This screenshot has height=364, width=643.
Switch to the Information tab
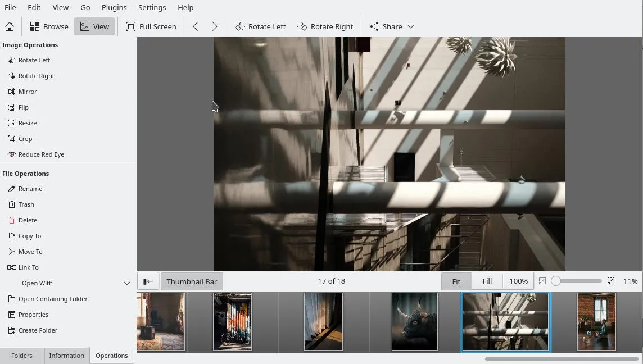(66, 355)
